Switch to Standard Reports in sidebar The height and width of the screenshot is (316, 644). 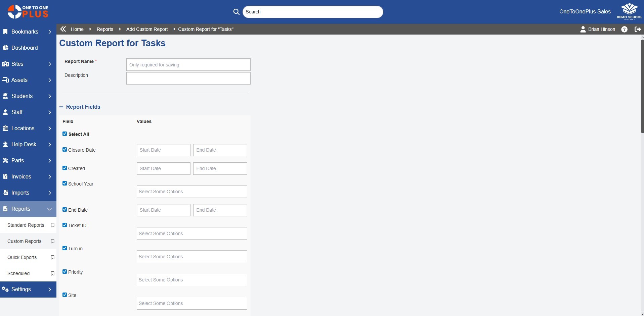click(26, 225)
